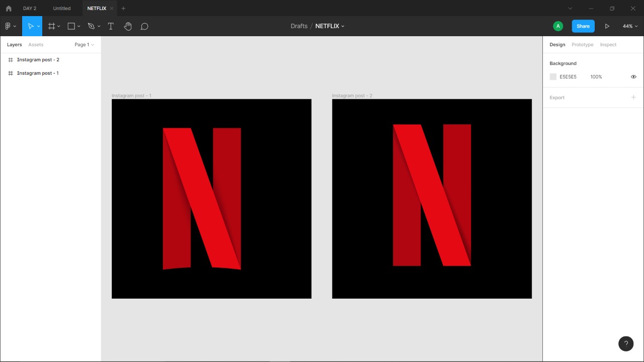Select the Text tool
This screenshot has width=644, height=362.
111,26
